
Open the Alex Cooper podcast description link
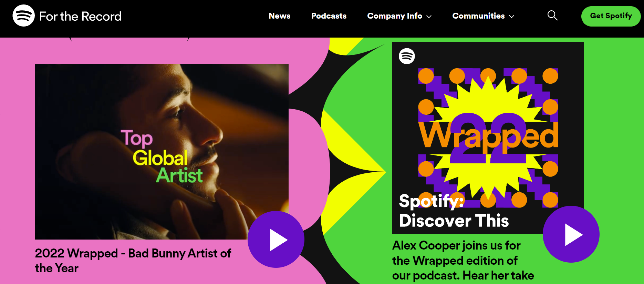[x=463, y=261]
